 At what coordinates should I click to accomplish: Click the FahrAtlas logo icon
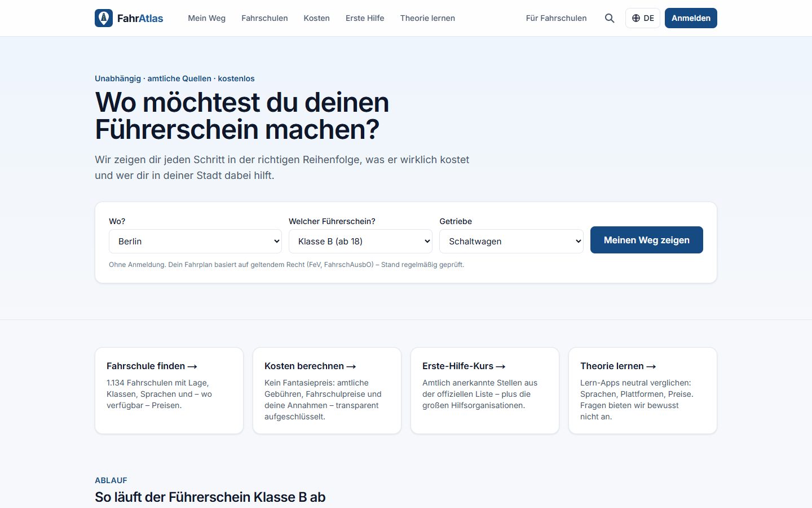(x=104, y=18)
